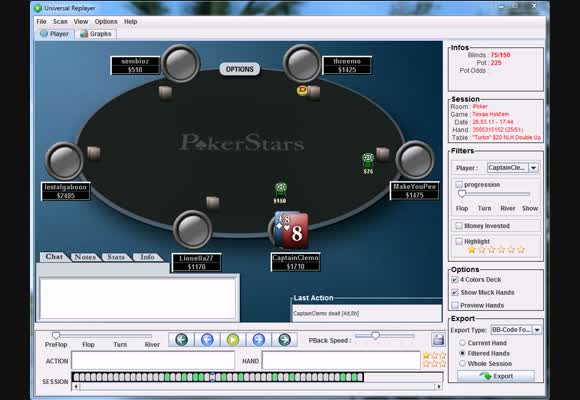Image resolution: width=580 pixels, height=400 pixels.
Task: Open the Player filter dropdown
Action: click(x=533, y=168)
